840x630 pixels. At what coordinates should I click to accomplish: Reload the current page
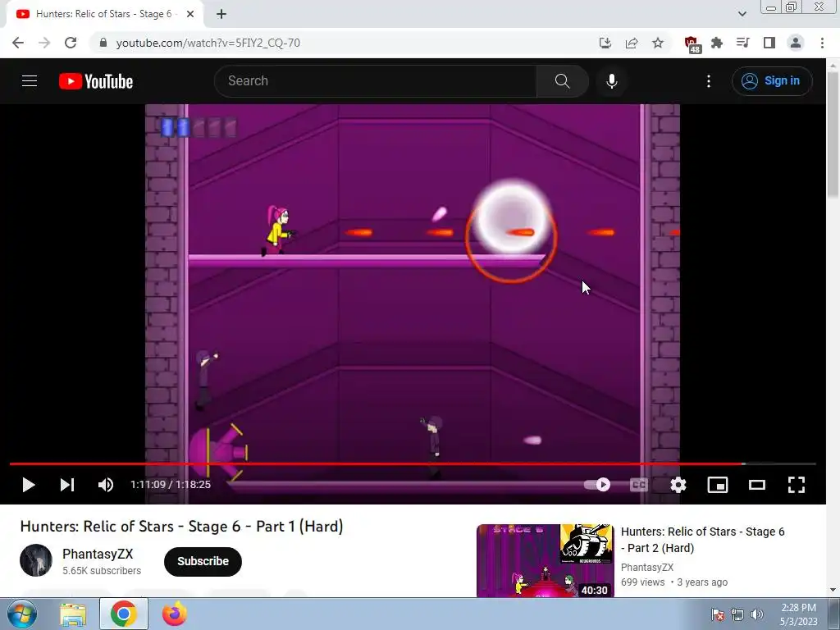click(71, 43)
